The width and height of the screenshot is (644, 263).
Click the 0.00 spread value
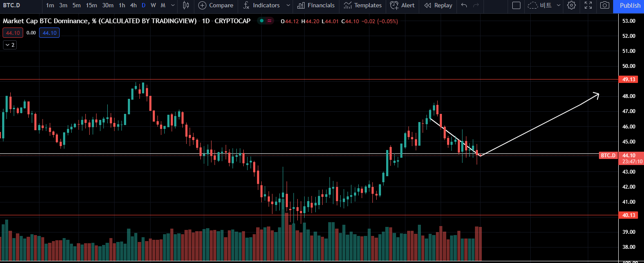click(31, 33)
